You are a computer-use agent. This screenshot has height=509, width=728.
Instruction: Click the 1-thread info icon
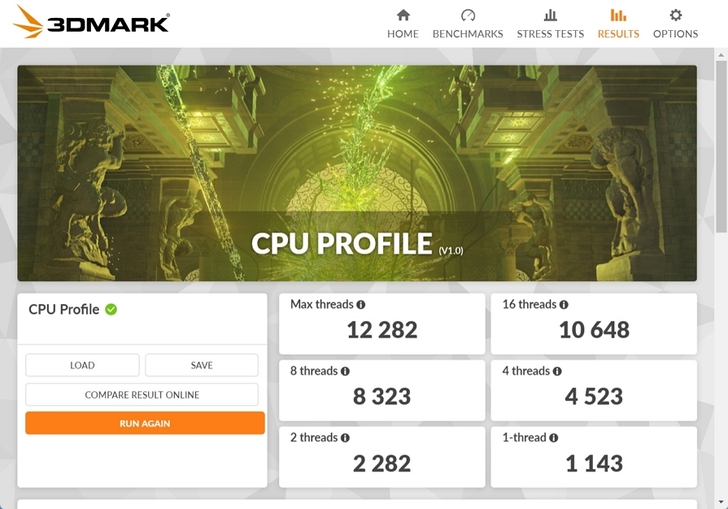coord(553,437)
